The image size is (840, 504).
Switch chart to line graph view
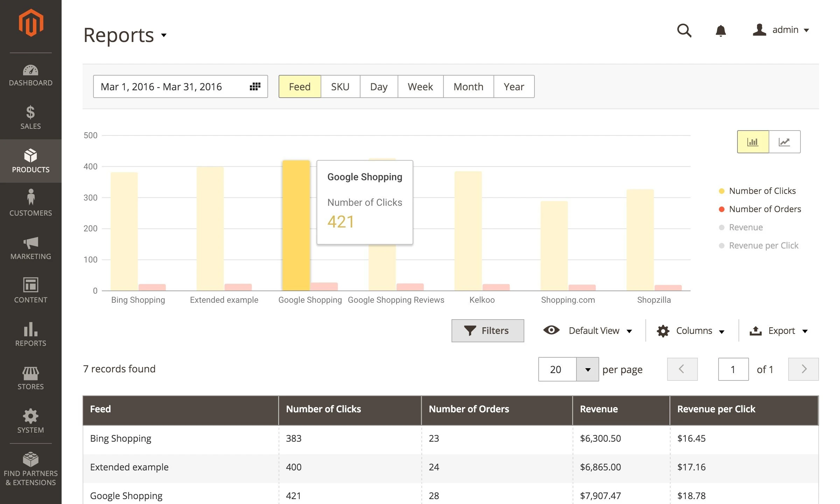785,142
